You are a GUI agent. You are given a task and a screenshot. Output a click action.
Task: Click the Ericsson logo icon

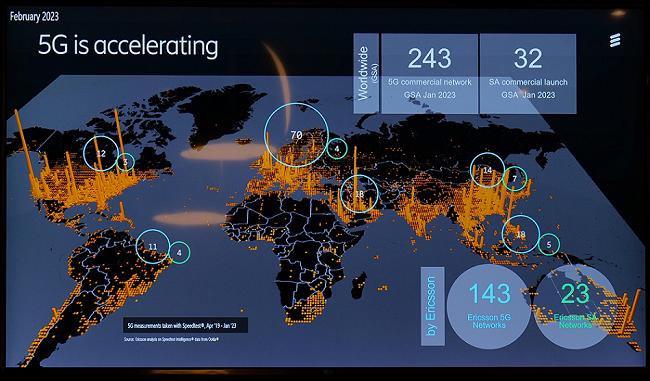[615, 41]
